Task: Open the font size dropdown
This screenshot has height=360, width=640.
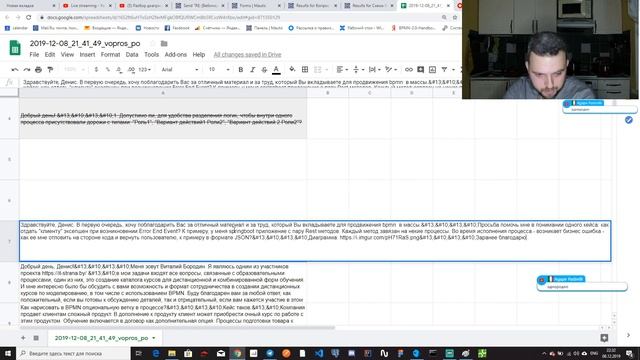Action: click(219, 70)
